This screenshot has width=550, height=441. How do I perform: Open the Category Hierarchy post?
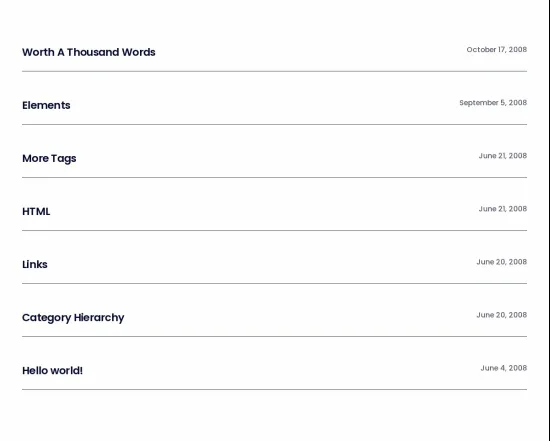(x=73, y=318)
